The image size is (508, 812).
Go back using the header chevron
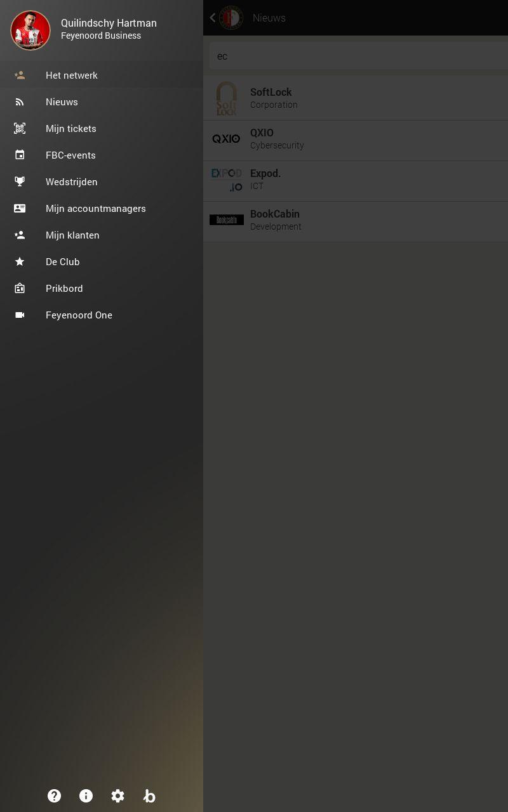[213, 18]
